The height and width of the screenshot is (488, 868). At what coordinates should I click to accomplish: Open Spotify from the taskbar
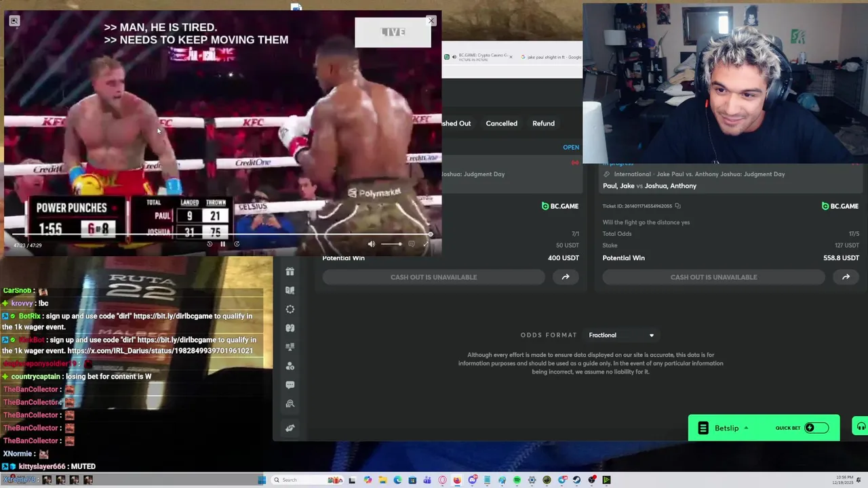(517, 480)
